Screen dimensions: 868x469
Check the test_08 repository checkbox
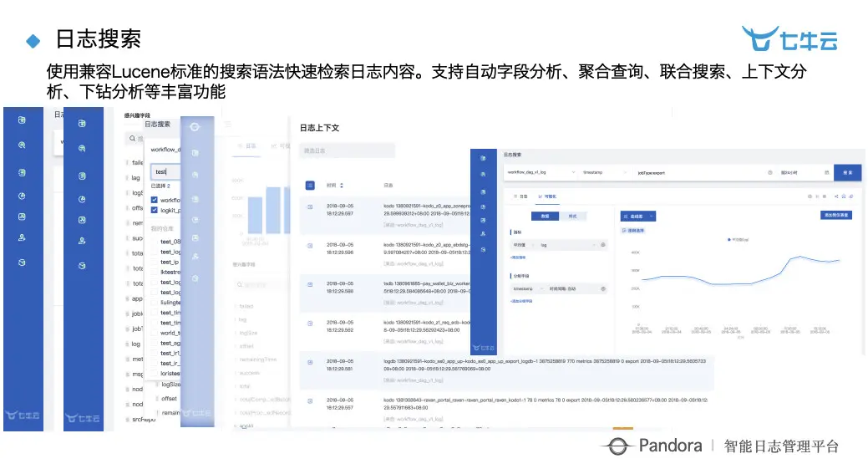pos(155,242)
